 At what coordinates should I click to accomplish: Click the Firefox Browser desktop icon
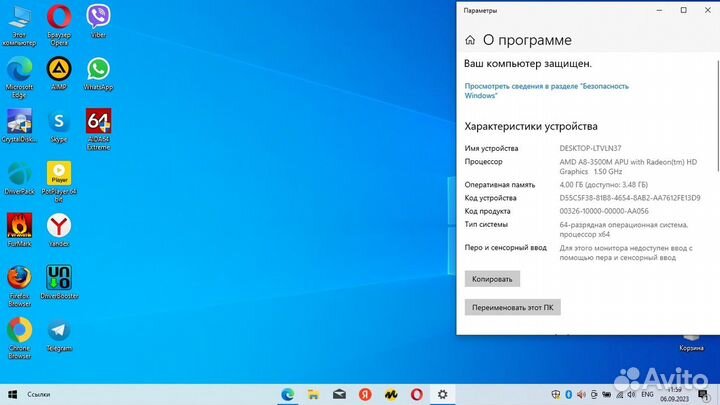[19, 287]
